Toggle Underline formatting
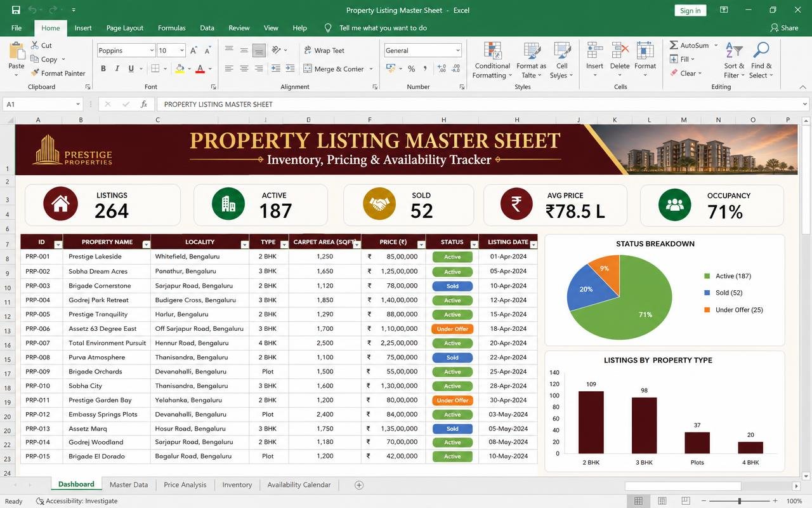Viewport: 812px width, 508px height. (131, 69)
